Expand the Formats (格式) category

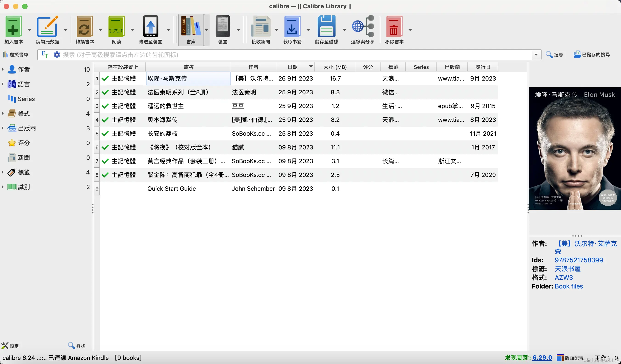click(x=3, y=114)
